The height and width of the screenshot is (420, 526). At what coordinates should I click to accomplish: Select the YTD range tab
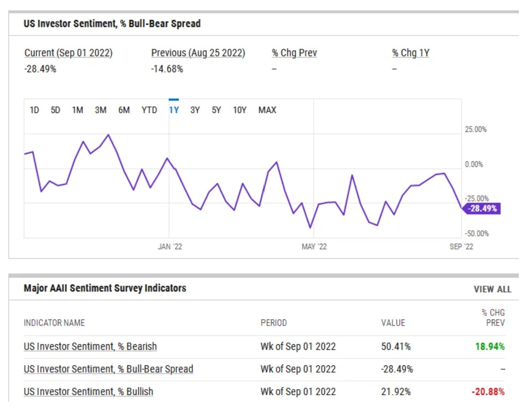click(x=149, y=110)
